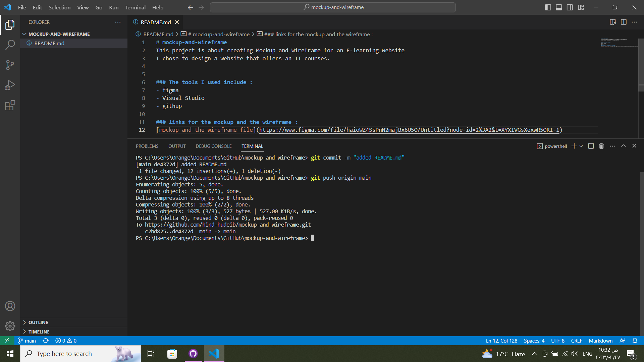Toggle the panel layout visibility
This screenshot has width=644, height=362.
tap(559, 7)
